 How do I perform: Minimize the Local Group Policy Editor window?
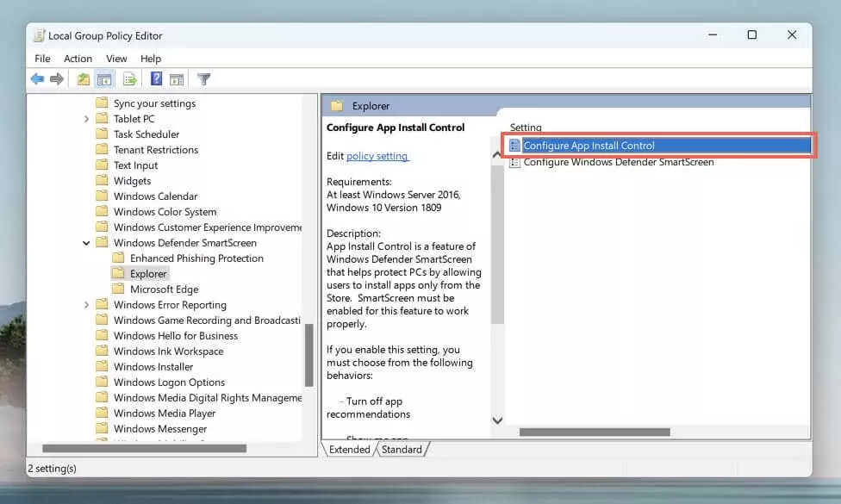click(713, 34)
